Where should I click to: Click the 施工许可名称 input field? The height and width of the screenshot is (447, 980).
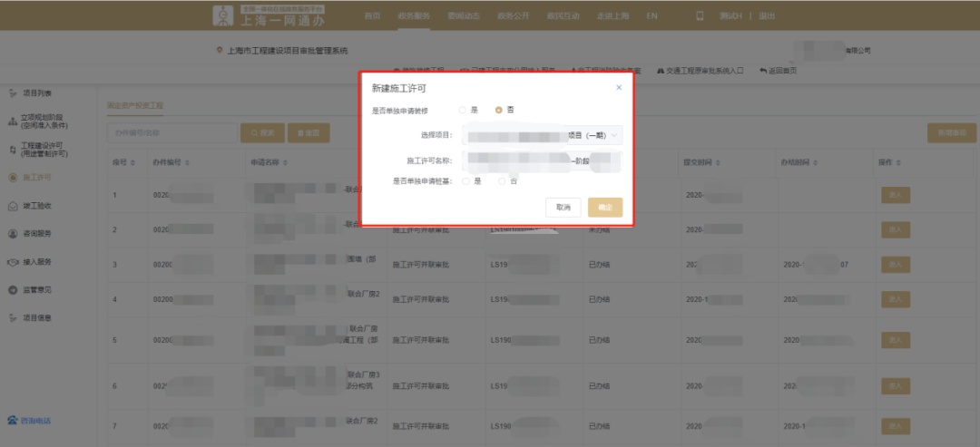pos(542,160)
